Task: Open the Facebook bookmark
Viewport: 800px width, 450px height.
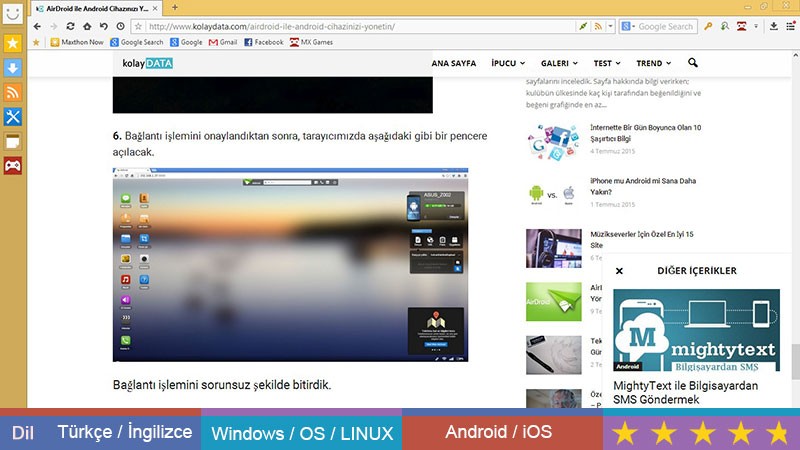Action: pyautogui.click(x=263, y=42)
